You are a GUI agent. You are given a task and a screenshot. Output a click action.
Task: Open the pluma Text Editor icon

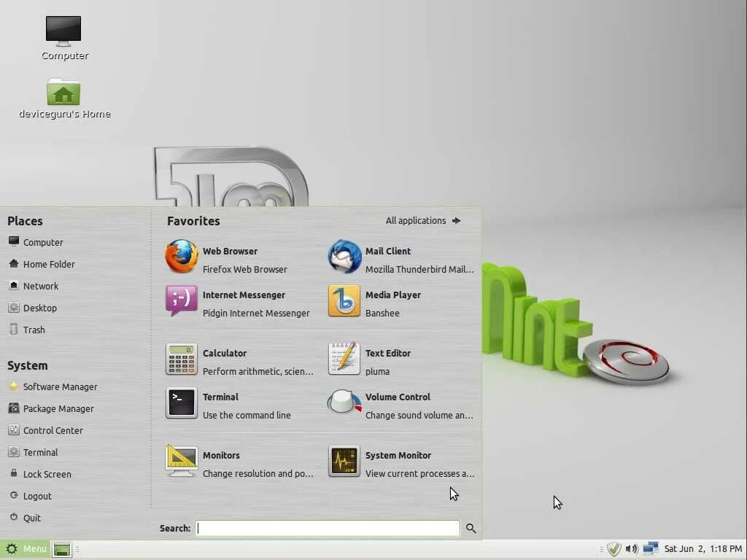[x=344, y=359]
